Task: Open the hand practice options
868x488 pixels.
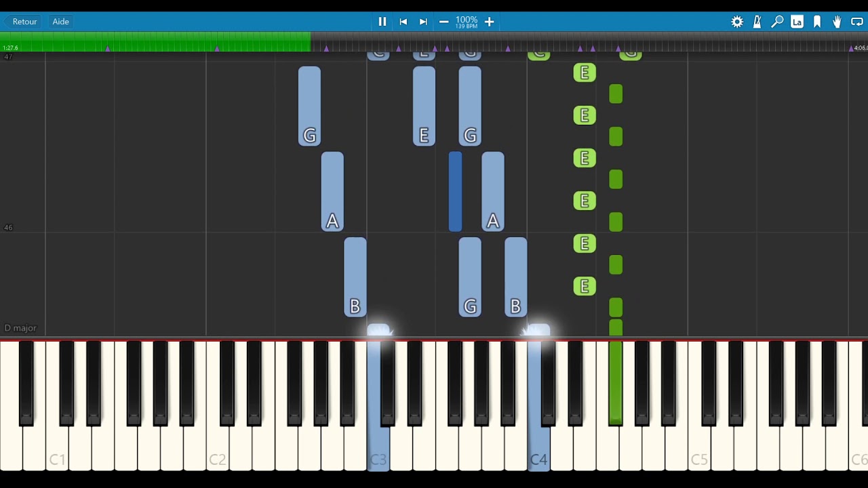Action: tap(837, 22)
